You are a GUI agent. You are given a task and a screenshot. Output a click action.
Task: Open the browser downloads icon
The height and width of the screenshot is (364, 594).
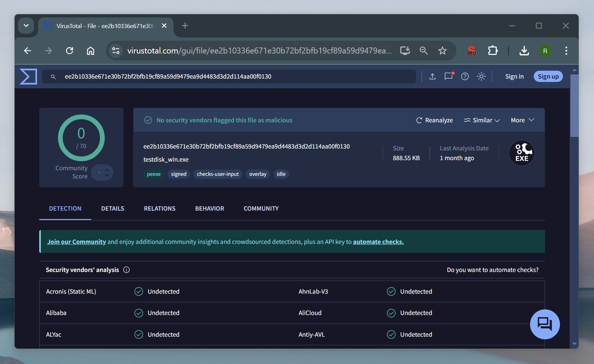[524, 51]
